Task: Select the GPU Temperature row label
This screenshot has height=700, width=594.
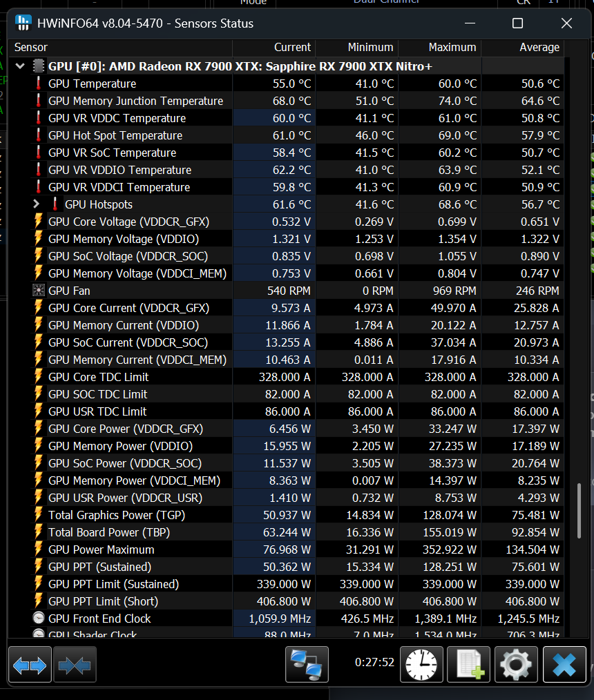Action: (x=92, y=84)
